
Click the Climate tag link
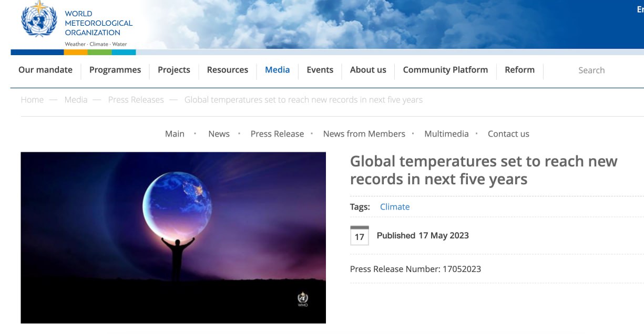(x=394, y=207)
